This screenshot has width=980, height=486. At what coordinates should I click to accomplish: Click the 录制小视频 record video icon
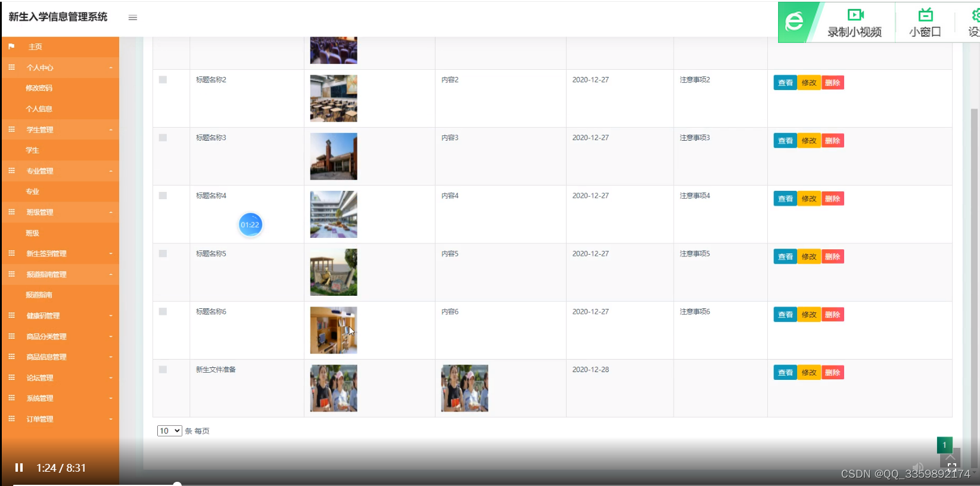pos(855,15)
